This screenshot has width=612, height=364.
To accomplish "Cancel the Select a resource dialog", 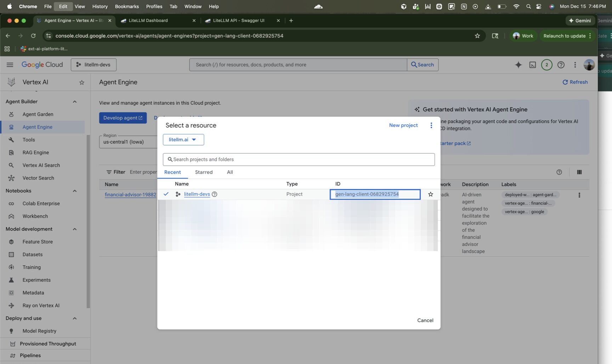I will pos(425,320).
